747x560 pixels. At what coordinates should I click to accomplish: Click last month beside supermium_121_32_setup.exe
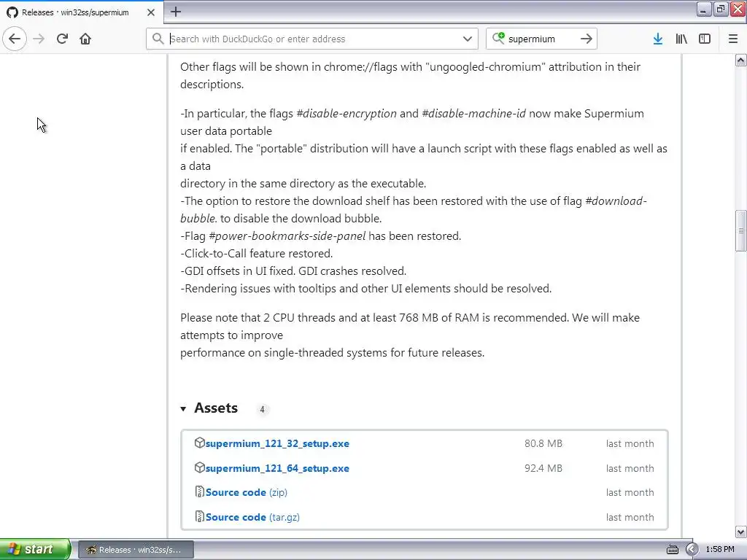pyautogui.click(x=630, y=443)
